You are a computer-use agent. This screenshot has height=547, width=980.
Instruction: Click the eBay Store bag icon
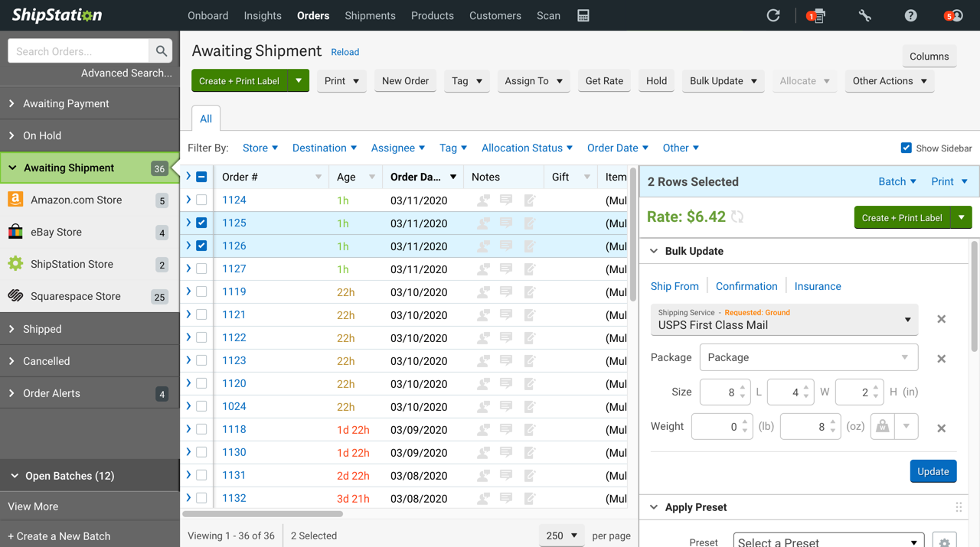pos(15,232)
